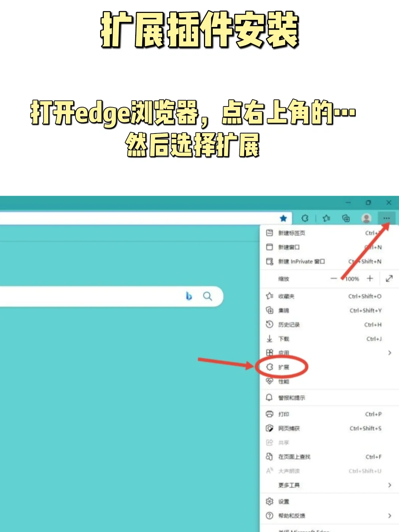Click the Bing logo inside the search box
399x532 pixels.
coord(189,296)
